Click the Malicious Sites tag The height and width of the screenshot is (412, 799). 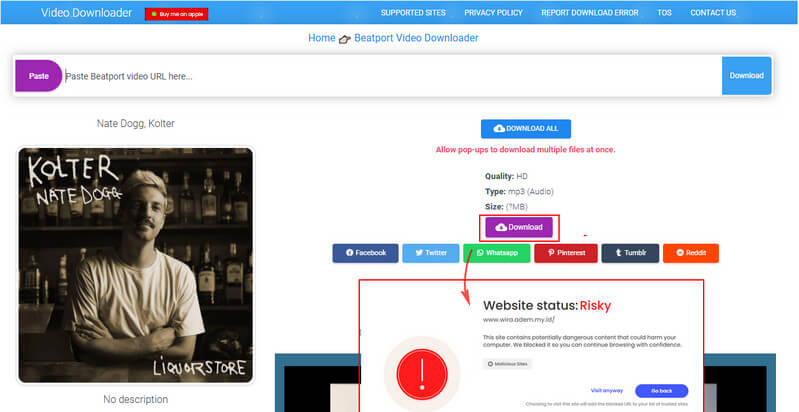[x=508, y=364]
